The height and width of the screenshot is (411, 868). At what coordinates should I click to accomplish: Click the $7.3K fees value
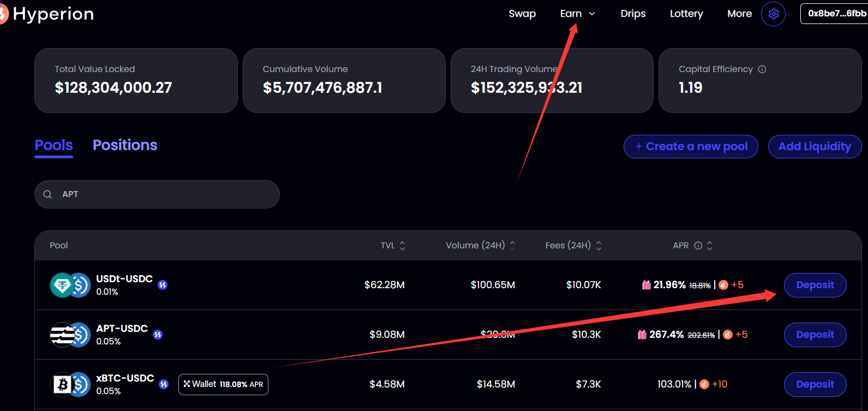(589, 384)
